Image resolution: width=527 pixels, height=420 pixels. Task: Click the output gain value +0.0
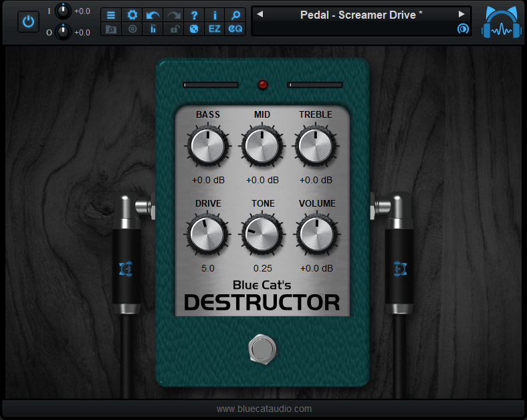coord(82,33)
